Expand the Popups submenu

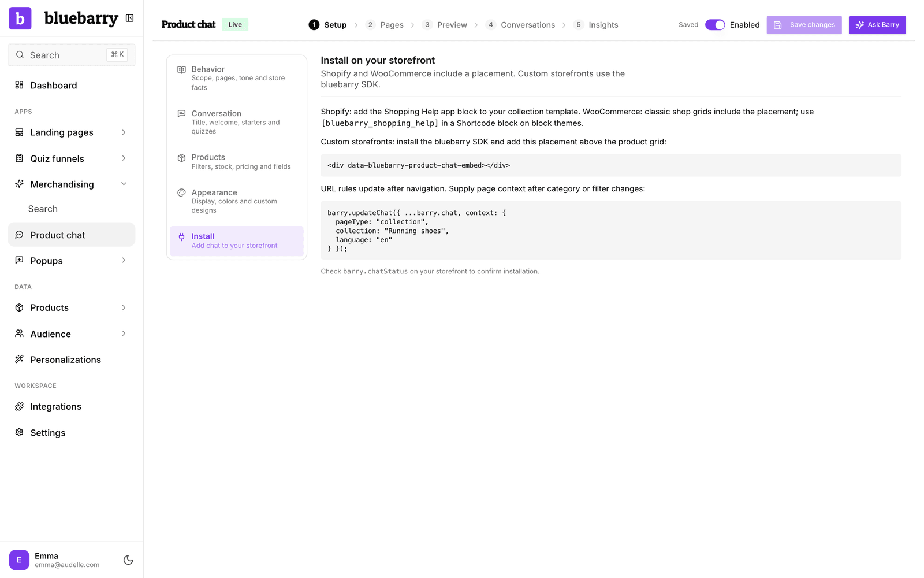pos(124,260)
